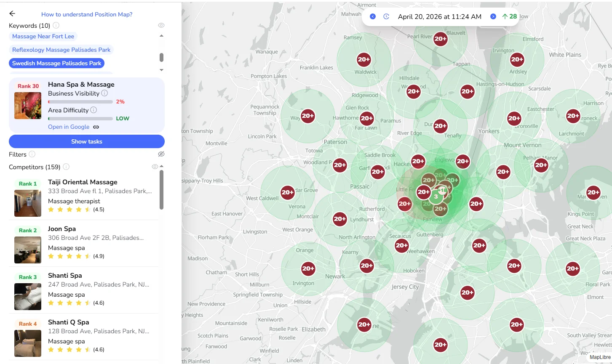
Task: Select keyword Reflexology Massage Palisades Park
Action: (61, 50)
